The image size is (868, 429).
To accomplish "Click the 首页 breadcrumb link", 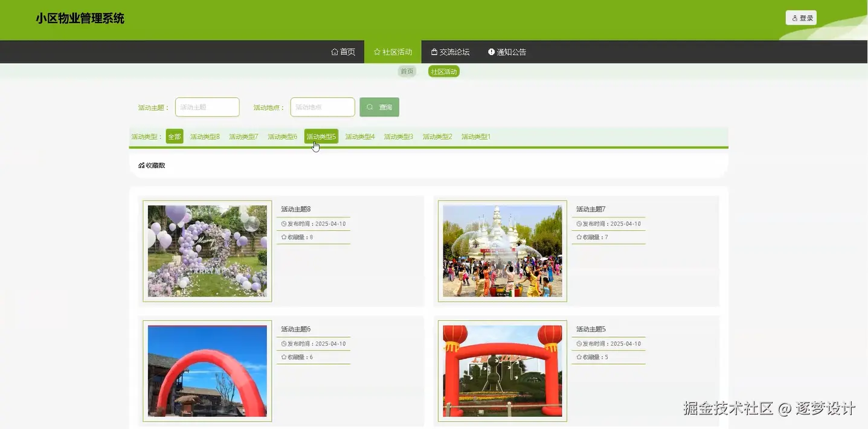I will point(407,71).
